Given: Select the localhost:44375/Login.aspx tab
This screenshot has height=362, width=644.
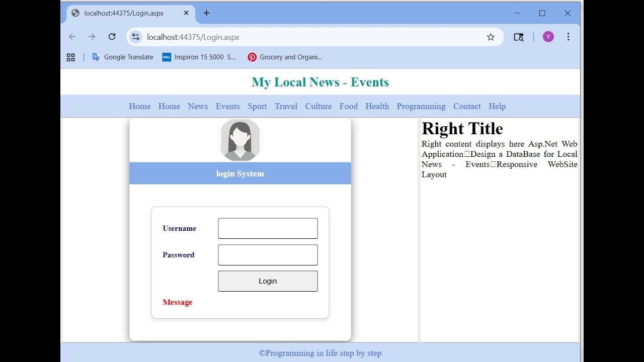Looking at the screenshot, I should click(x=130, y=13).
